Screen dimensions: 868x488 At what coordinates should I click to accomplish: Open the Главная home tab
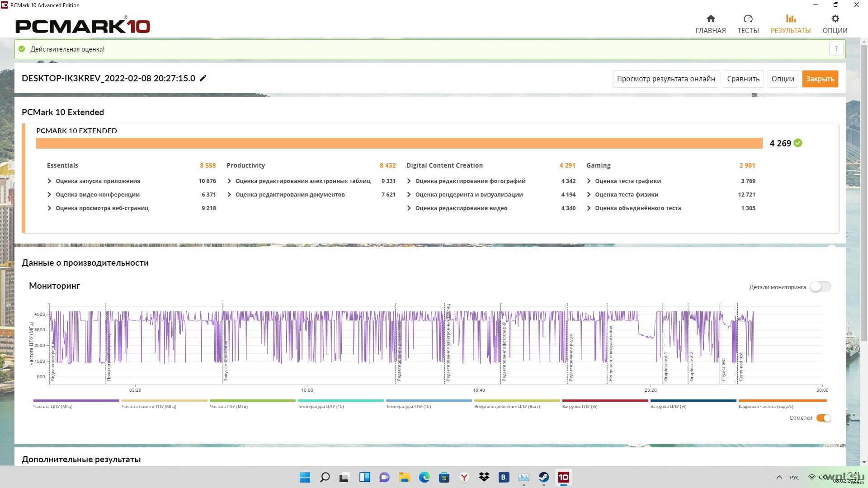pyautogui.click(x=710, y=24)
